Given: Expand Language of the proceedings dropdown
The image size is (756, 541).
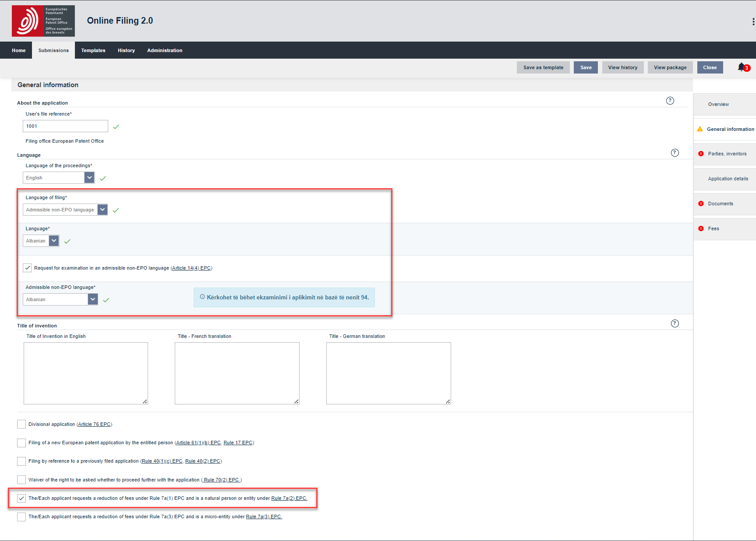Looking at the screenshot, I should [89, 178].
